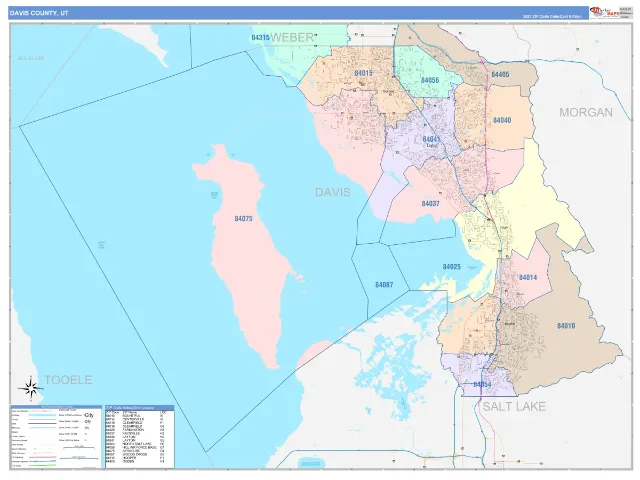Click the BOUNTIFUL row in ZIP index
Viewport: 640px width, 480px height.
(135, 416)
